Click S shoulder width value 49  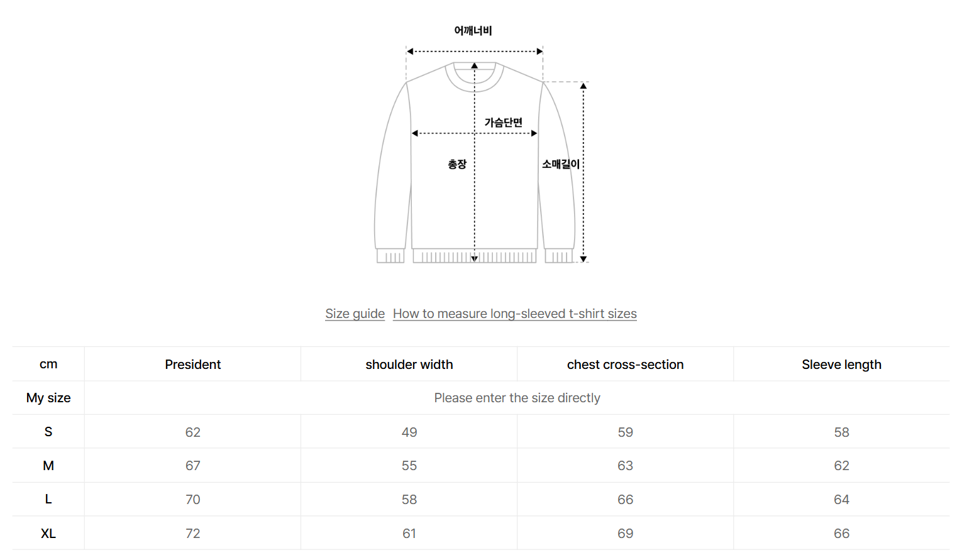pyautogui.click(x=409, y=432)
